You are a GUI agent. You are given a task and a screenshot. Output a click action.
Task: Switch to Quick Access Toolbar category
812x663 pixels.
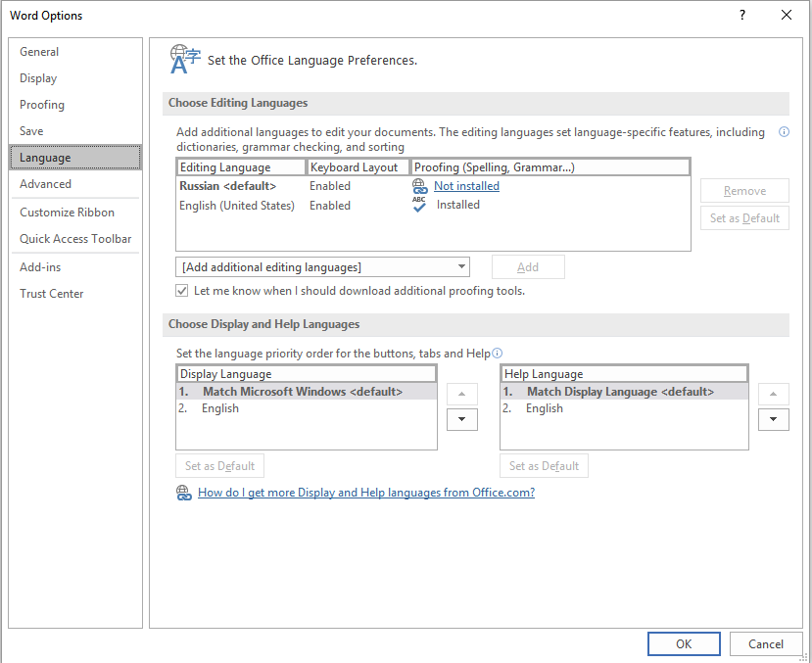[75, 239]
